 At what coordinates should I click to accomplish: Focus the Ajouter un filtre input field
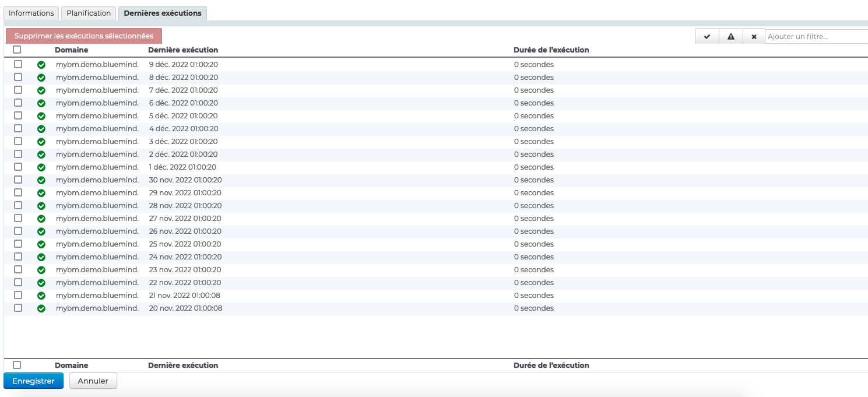coord(816,37)
